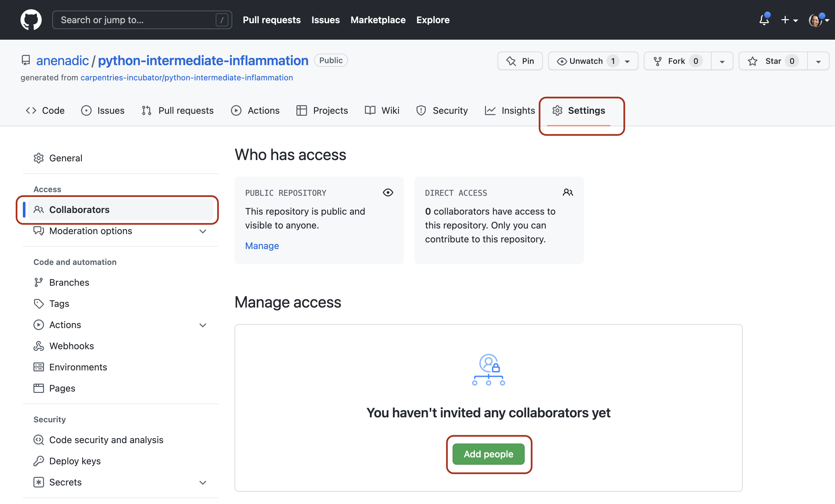Open notifications bell
835x504 pixels.
pos(764,20)
